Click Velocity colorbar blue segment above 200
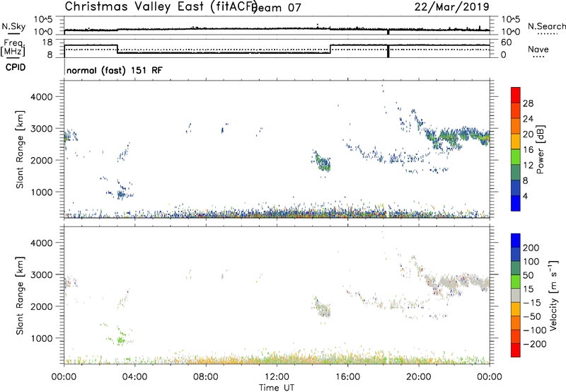The width and height of the screenshot is (566, 392). (516, 241)
